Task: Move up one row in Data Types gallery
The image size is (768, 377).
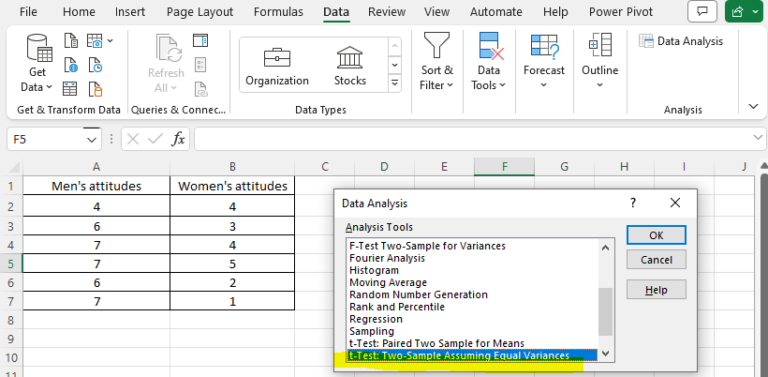Action: click(x=395, y=47)
